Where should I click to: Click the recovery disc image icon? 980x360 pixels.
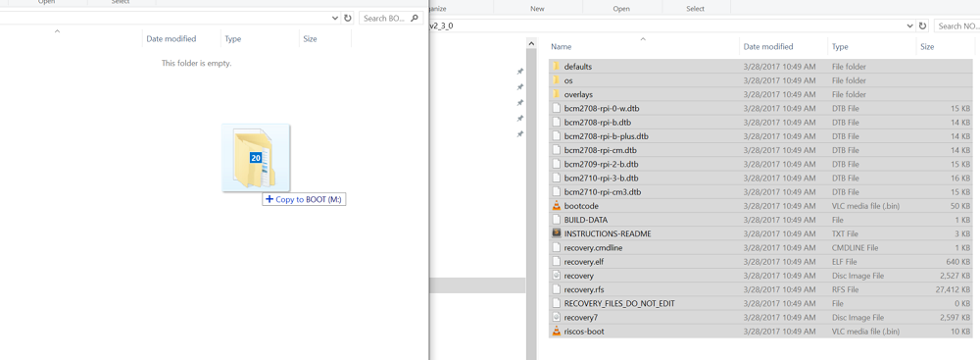click(x=557, y=276)
